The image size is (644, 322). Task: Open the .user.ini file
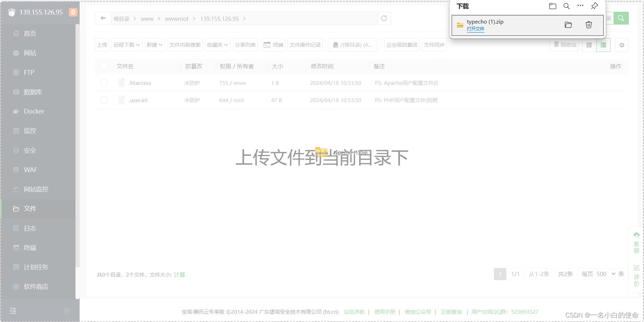pos(138,100)
